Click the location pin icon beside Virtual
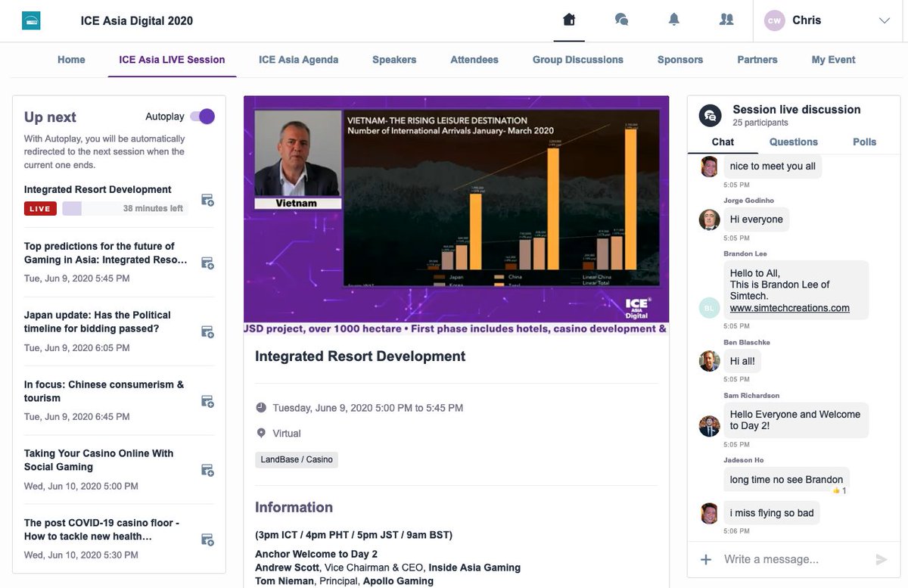Image resolution: width=908 pixels, height=588 pixels. pyautogui.click(x=261, y=433)
